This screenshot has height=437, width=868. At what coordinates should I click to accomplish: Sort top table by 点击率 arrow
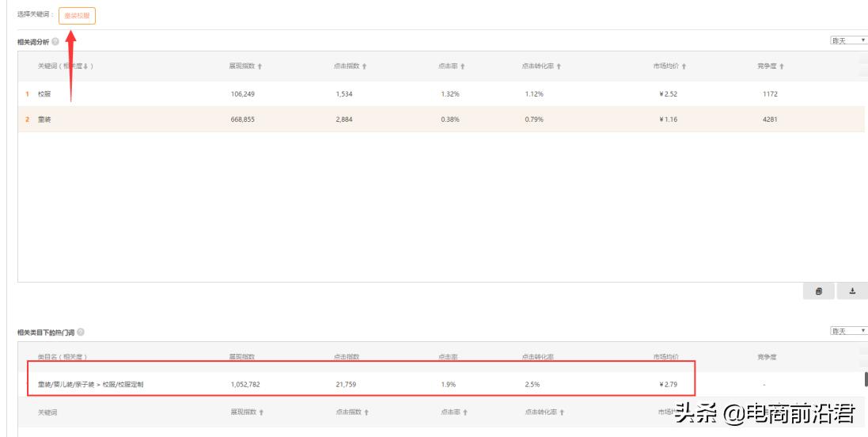[463, 66]
